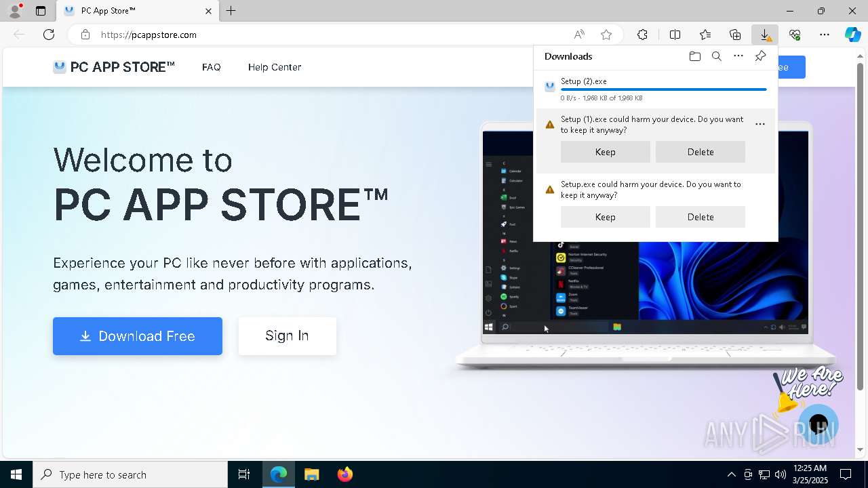Open the tab actions menu icon
This screenshot has height=488, width=868.
tap(41, 11)
